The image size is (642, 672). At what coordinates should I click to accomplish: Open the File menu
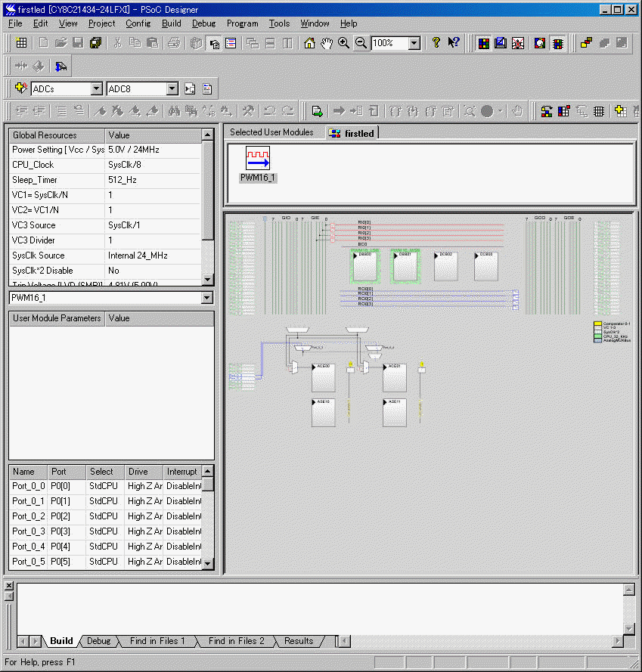(x=15, y=23)
